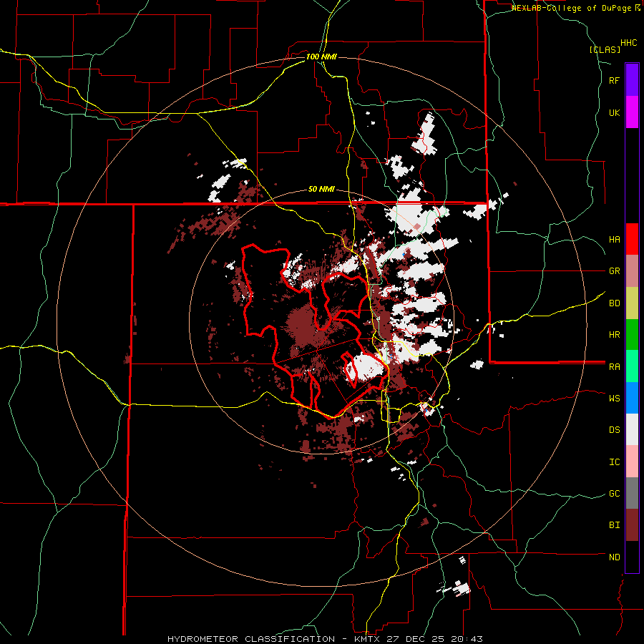Screen dimensions: 644x644
Task: Click the RF purple legend swatch
Action: click(632, 80)
